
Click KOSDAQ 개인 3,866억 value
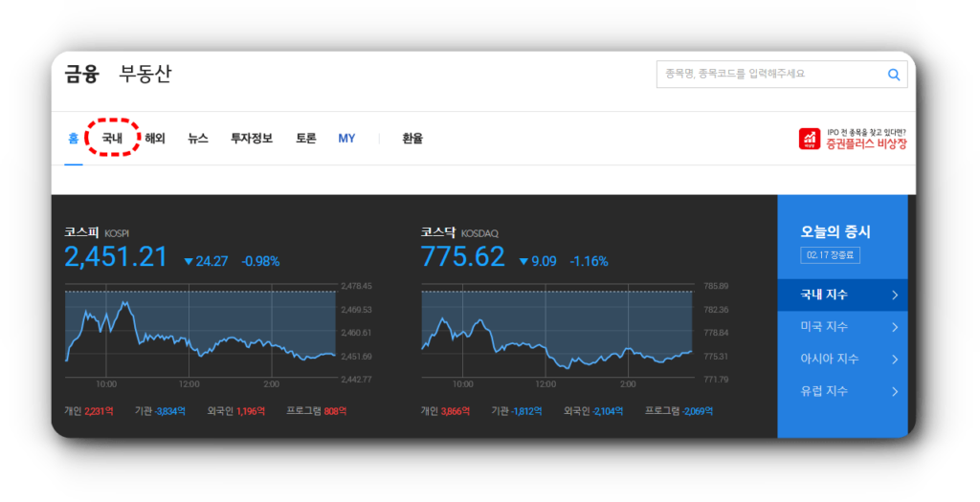(x=455, y=411)
